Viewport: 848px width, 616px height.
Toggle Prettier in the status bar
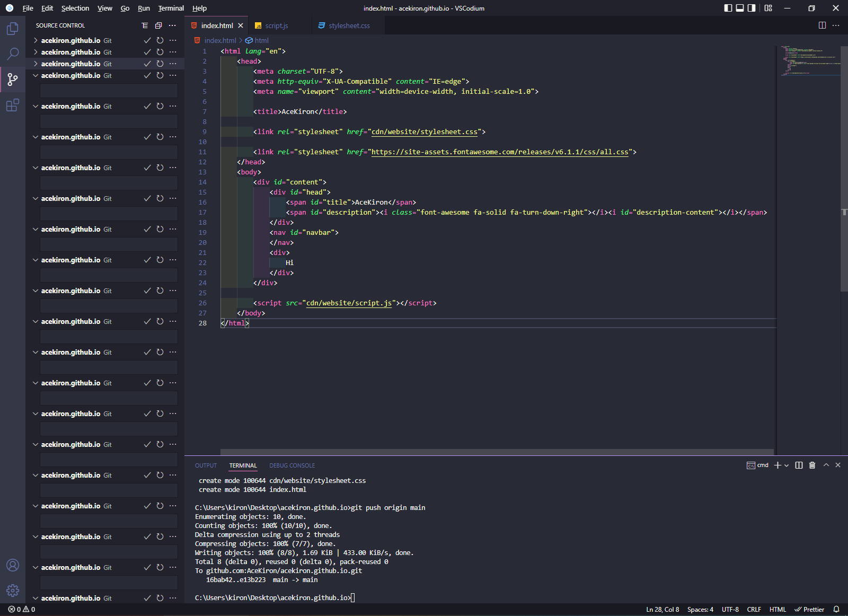pos(810,609)
